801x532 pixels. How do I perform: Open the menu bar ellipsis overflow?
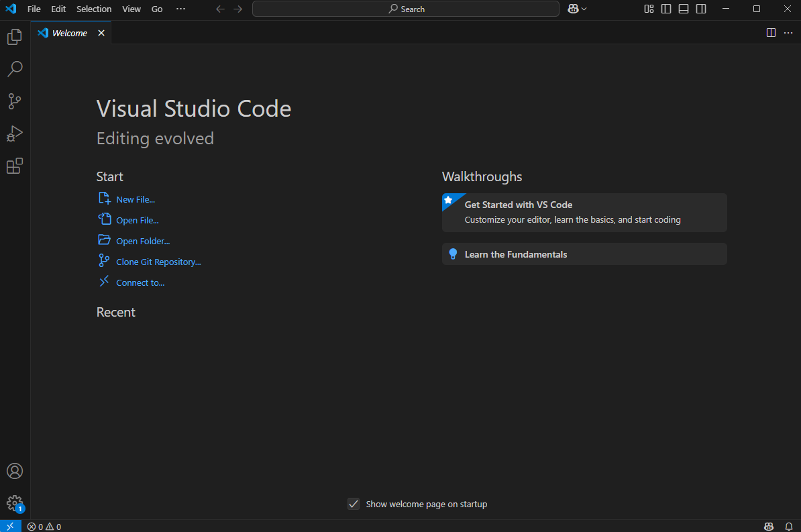[180, 9]
